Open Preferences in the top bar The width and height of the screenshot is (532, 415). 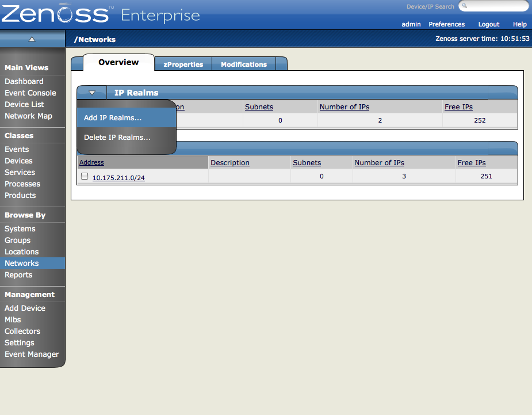click(x=446, y=24)
